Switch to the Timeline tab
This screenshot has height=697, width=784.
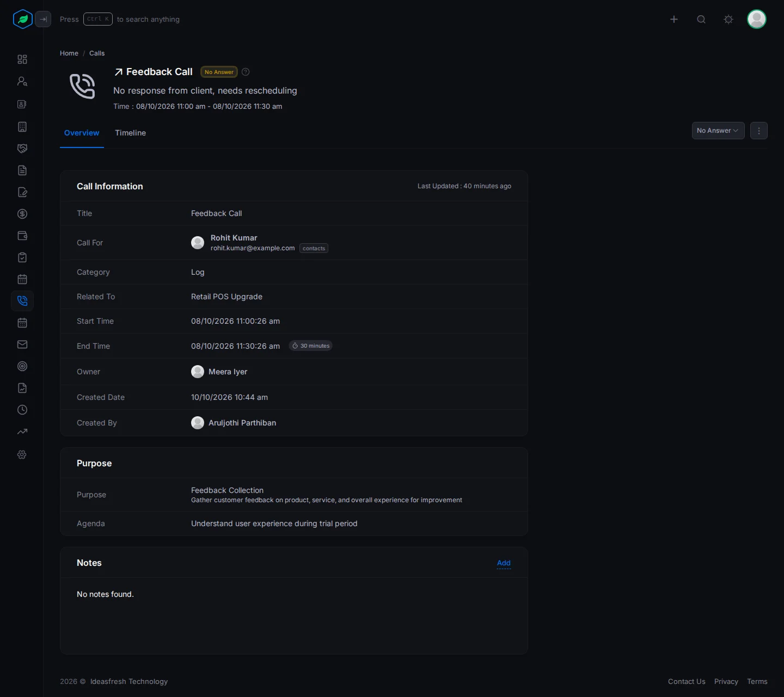tap(130, 133)
